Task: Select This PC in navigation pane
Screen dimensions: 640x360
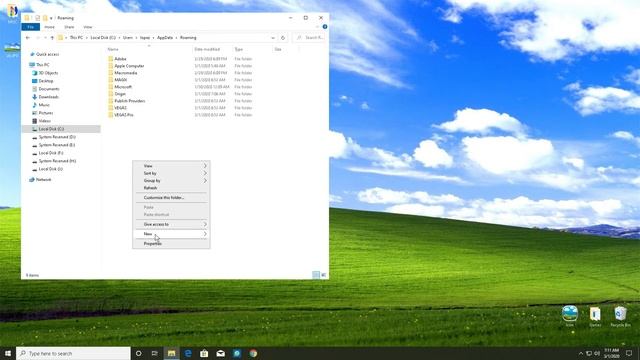Action: pyautogui.click(x=42, y=65)
